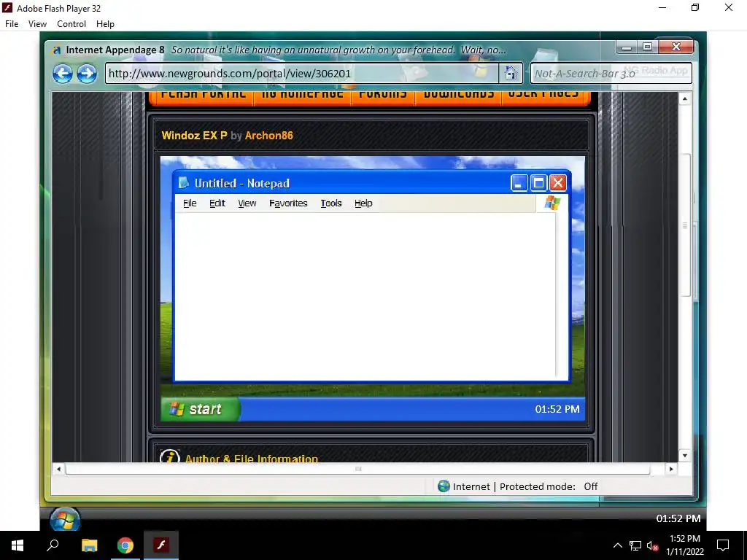Click the Author & File Information heading
The width and height of the screenshot is (747, 560).
(x=252, y=459)
